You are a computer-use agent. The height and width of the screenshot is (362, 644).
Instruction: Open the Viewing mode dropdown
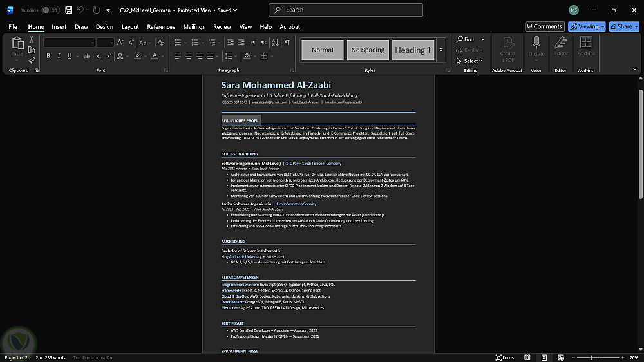coord(587,26)
